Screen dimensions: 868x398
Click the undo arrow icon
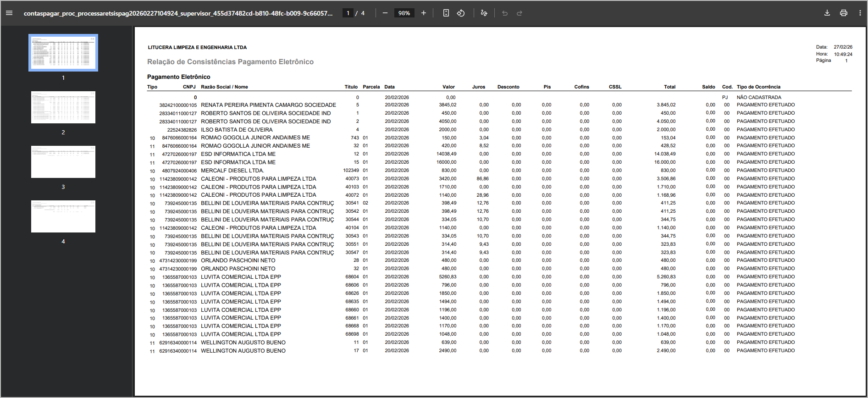pyautogui.click(x=505, y=13)
